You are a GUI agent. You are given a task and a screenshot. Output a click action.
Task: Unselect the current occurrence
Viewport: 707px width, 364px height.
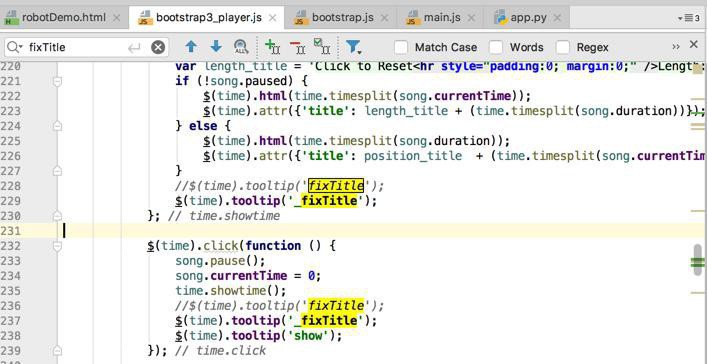point(298,46)
